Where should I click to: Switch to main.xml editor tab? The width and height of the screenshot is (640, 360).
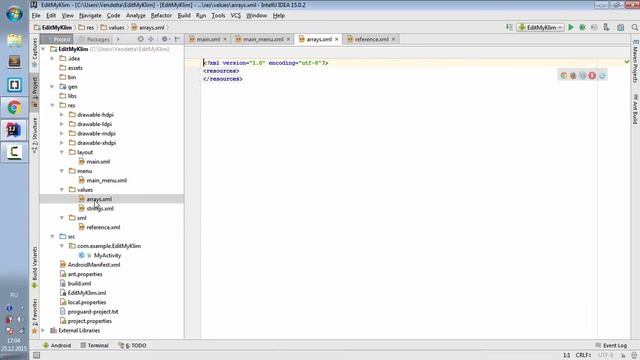[208, 39]
